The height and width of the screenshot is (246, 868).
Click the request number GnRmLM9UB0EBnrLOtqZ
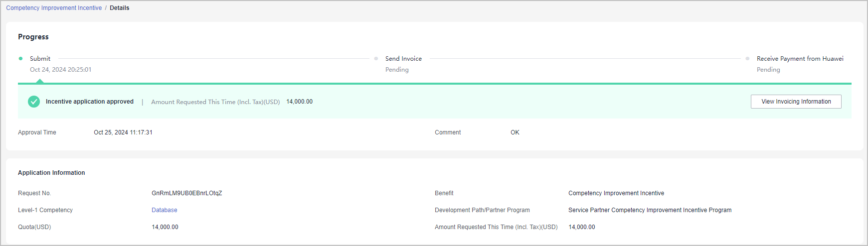point(187,193)
